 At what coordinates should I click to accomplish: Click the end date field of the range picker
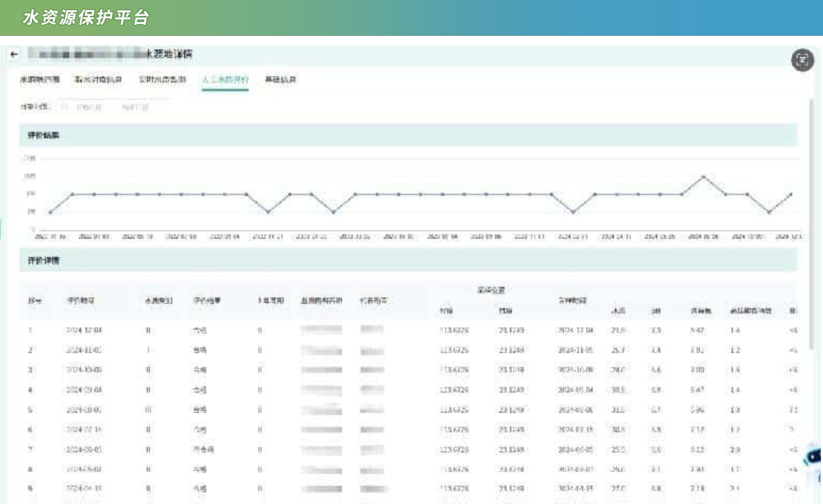pyautogui.click(x=135, y=107)
